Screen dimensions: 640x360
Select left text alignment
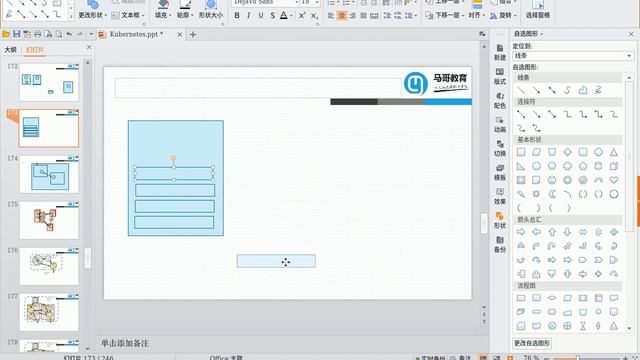(331, 16)
